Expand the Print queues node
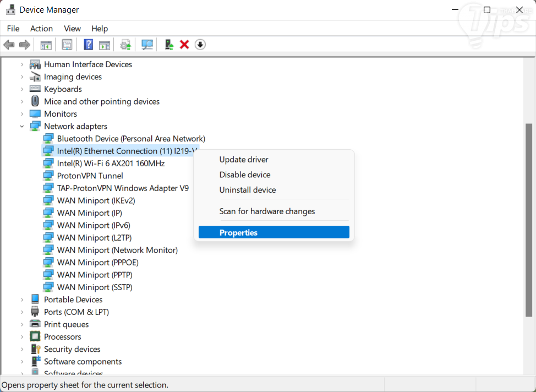 tap(22, 324)
